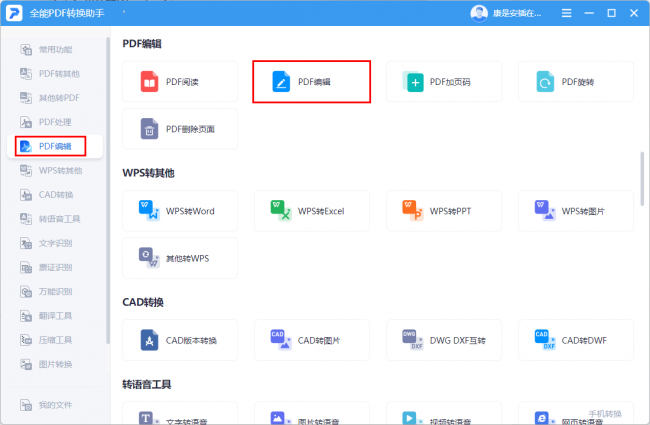Screen dimensions: 650x425
Task: Select 万能识别 in the sidebar
Action: click(x=55, y=291)
